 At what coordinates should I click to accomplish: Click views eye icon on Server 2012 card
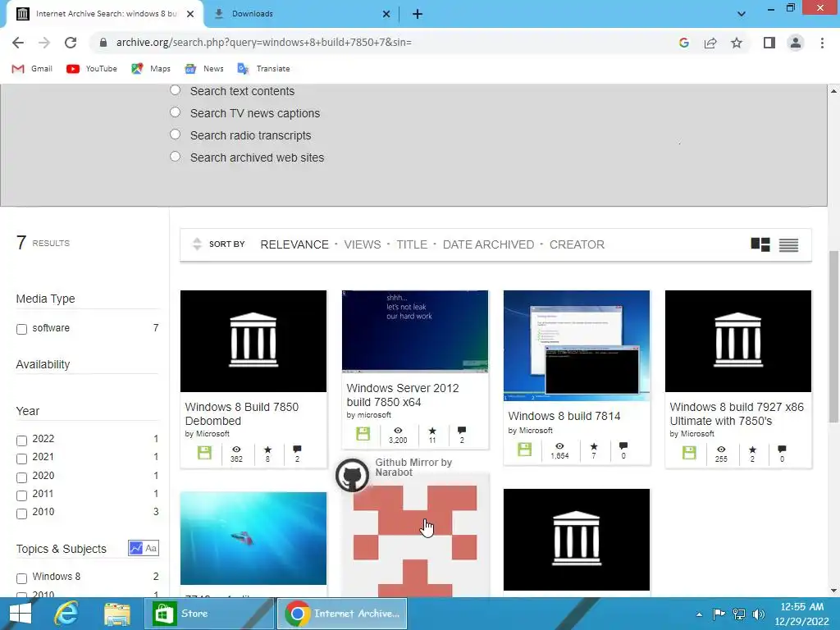tap(398, 431)
